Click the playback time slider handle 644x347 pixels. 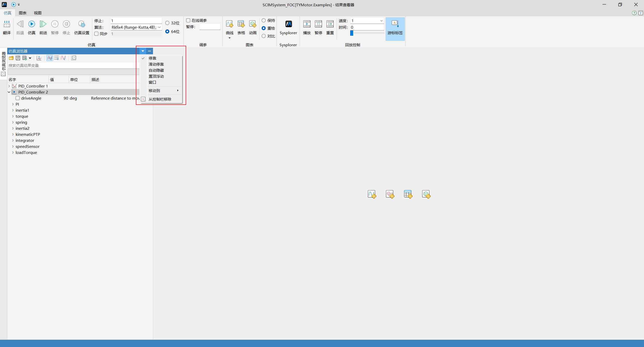pos(352,33)
